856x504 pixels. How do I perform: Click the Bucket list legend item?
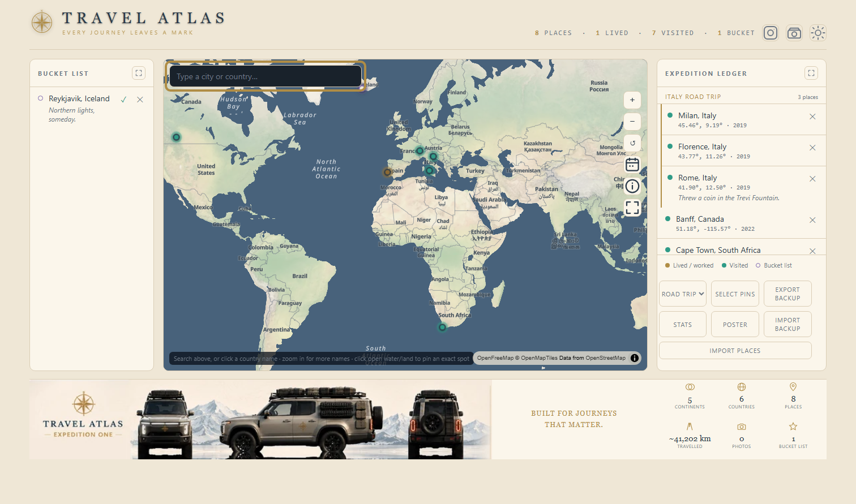(x=774, y=265)
